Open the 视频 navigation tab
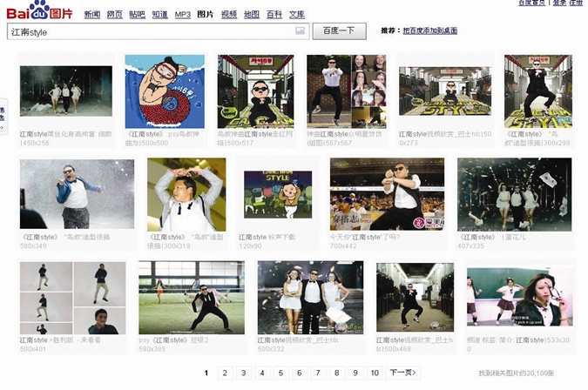This screenshot has height=390, width=588. (x=229, y=15)
